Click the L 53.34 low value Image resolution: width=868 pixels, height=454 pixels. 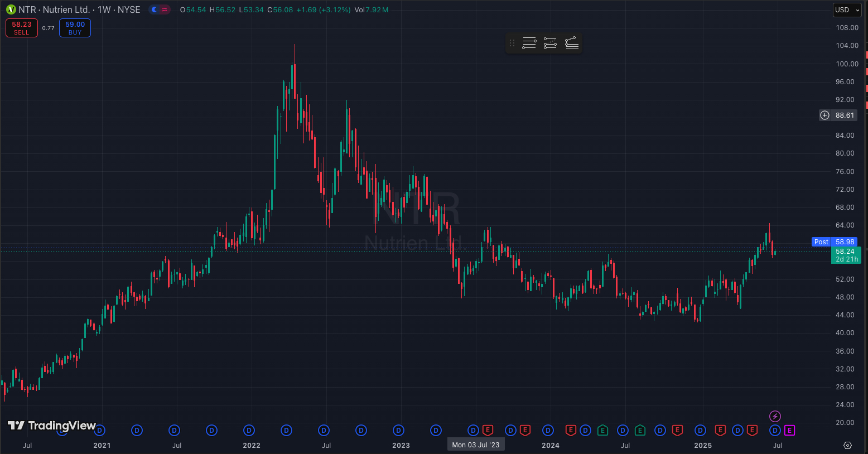pyautogui.click(x=251, y=10)
